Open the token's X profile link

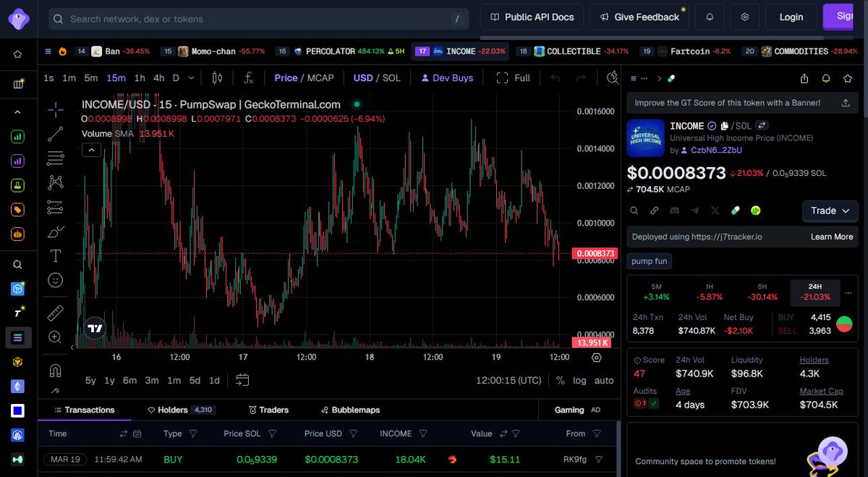click(715, 211)
